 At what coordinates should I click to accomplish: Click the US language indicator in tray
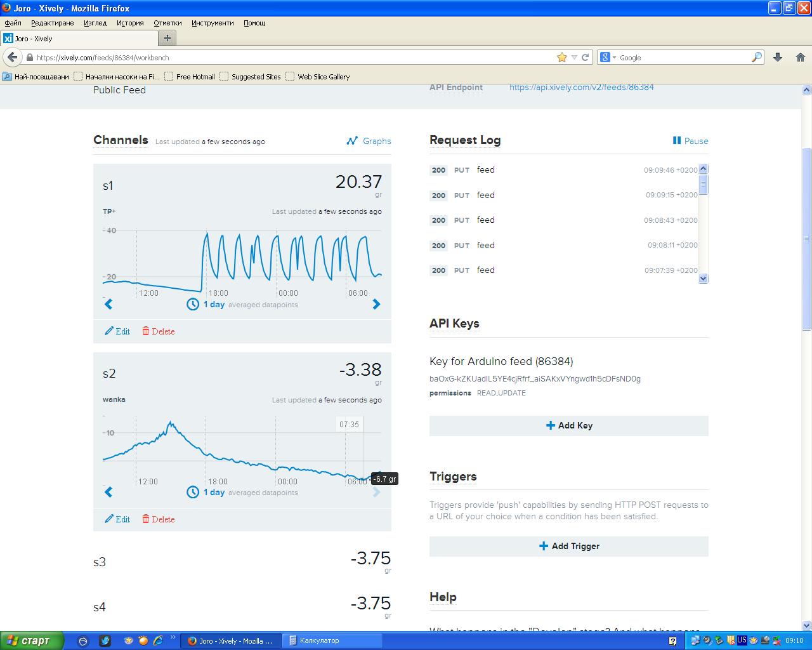click(x=741, y=640)
